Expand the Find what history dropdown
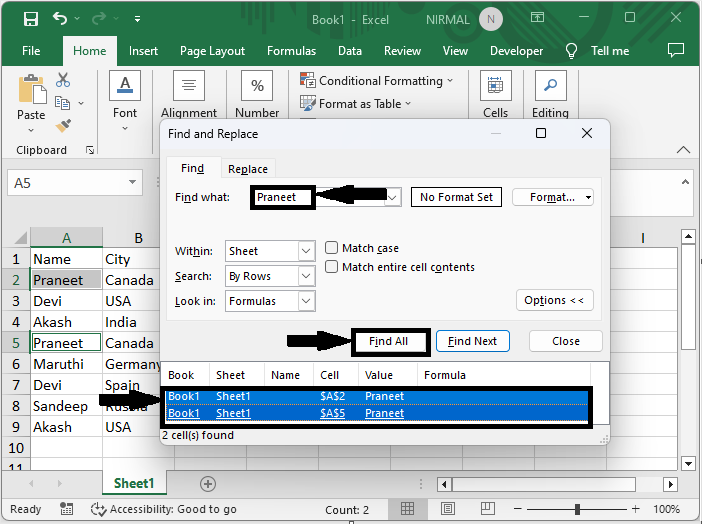Image resolution: width=702 pixels, height=524 pixels. [x=393, y=198]
